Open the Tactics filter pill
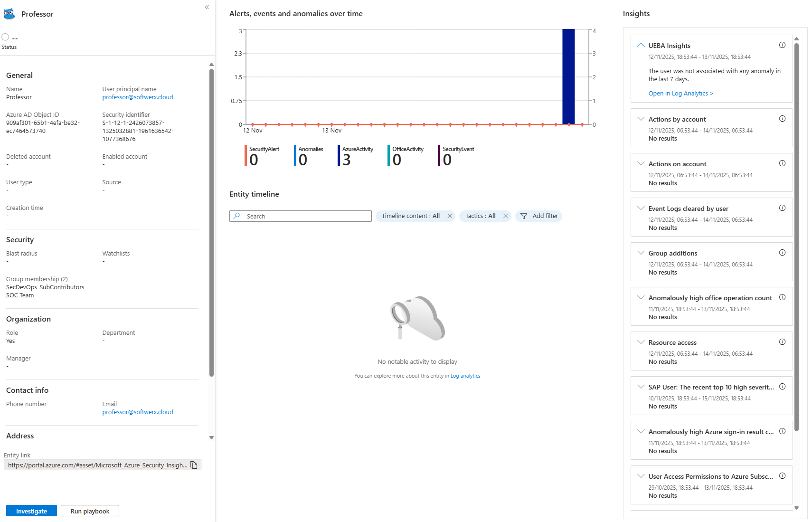The image size is (812, 522). click(480, 216)
